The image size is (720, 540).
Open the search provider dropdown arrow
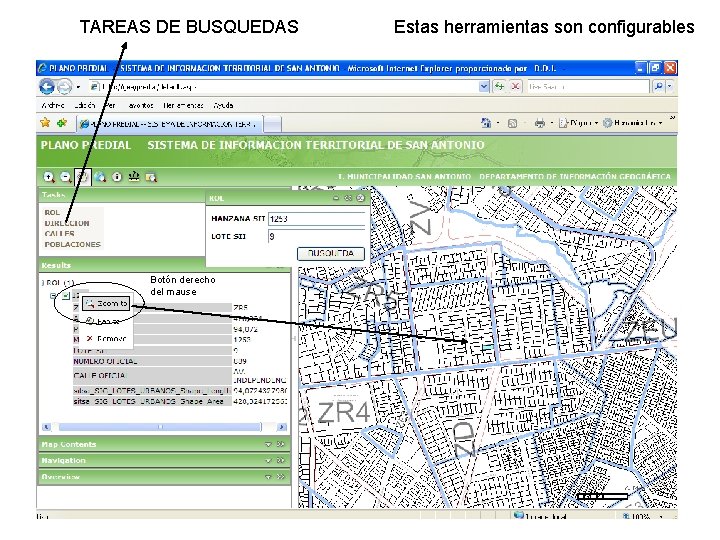pyautogui.click(x=669, y=86)
